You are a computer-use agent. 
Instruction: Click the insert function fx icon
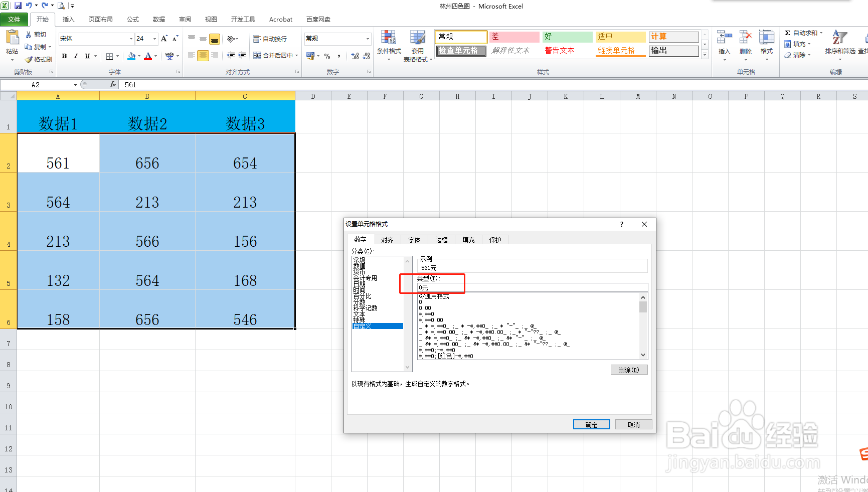(x=113, y=84)
